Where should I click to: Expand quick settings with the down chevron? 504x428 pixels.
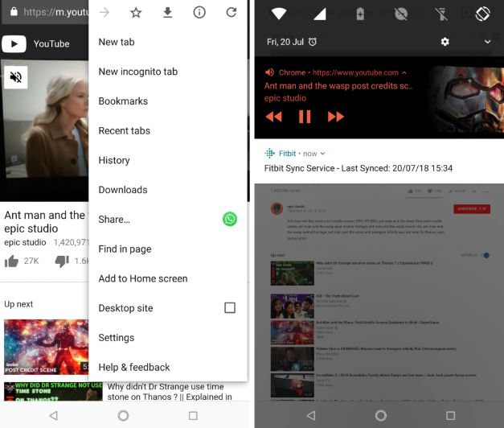point(487,42)
